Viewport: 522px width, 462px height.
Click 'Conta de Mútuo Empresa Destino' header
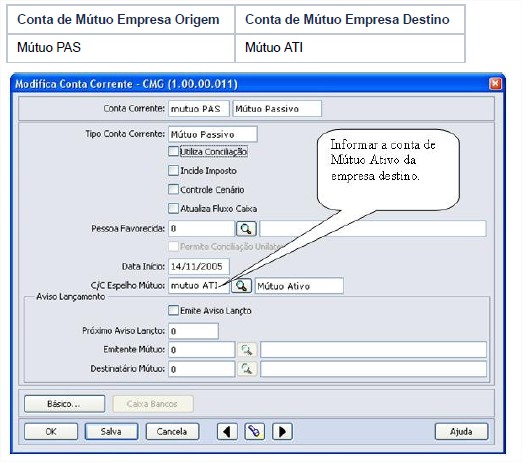(x=350, y=19)
